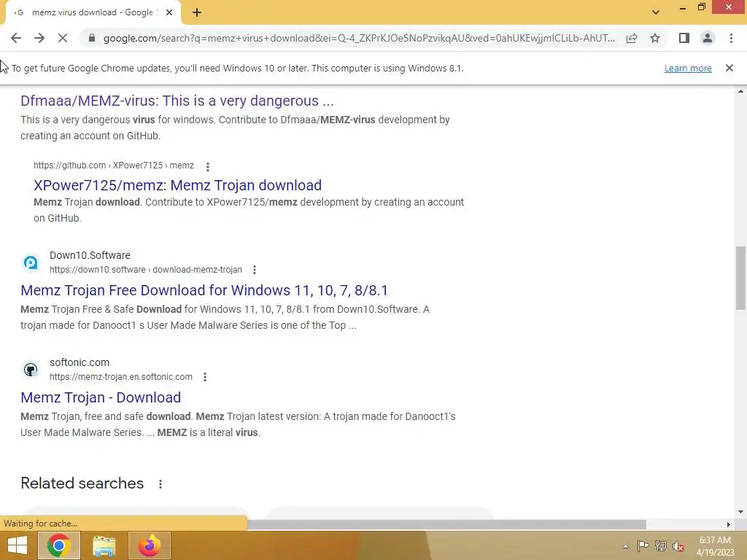The height and width of the screenshot is (560, 747).
Task: Open options for softonic.com result
Action: click(205, 377)
